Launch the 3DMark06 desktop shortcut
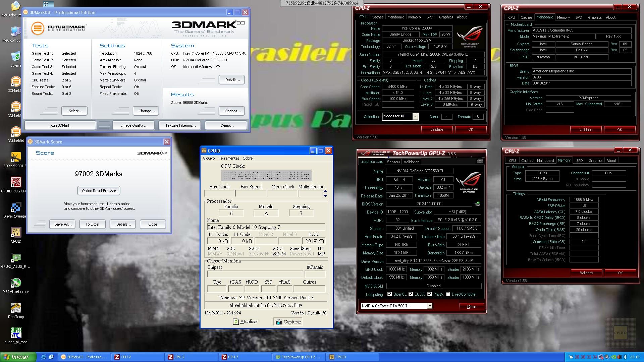Image resolution: width=644 pixels, height=362 pixels. coord(16,132)
